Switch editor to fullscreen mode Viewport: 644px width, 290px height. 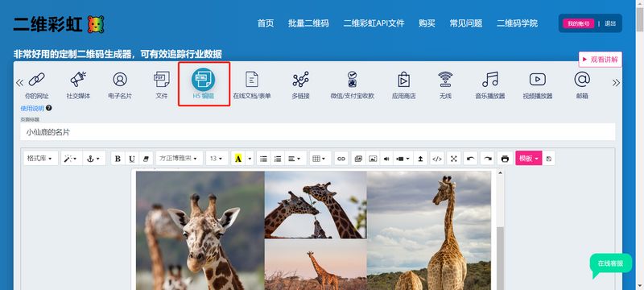click(453, 158)
